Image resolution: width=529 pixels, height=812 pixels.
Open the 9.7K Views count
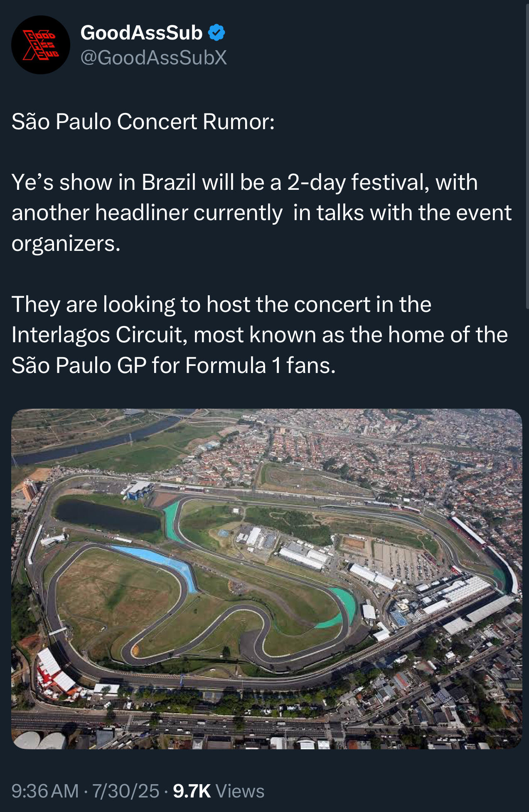click(219, 791)
